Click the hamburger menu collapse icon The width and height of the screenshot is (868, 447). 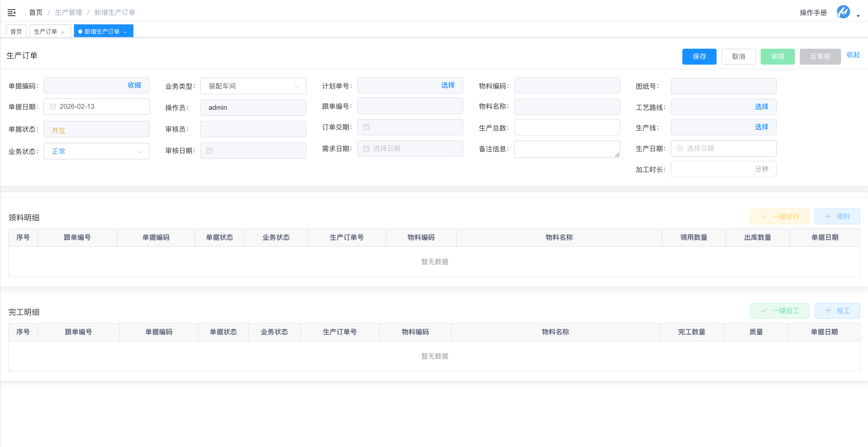click(11, 13)
